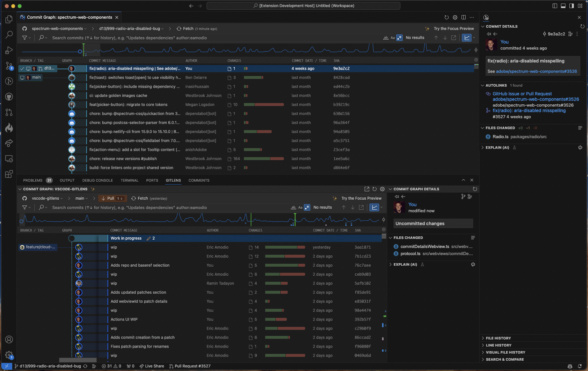The height and width of the screenshot is (371, 588).
Task: Switch to the Terminal tab
Action: (129, 180)
